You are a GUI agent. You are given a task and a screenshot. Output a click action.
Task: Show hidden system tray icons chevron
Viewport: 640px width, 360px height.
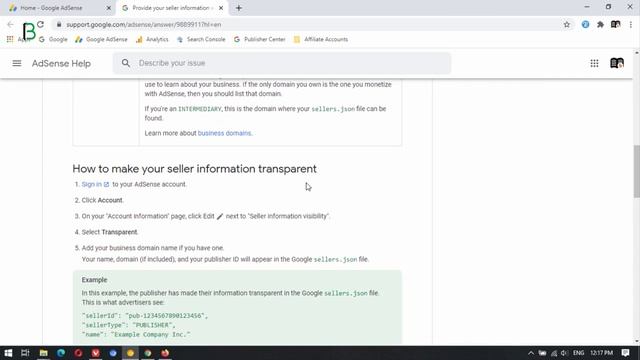pyautogui.click(x=531, y=353)
